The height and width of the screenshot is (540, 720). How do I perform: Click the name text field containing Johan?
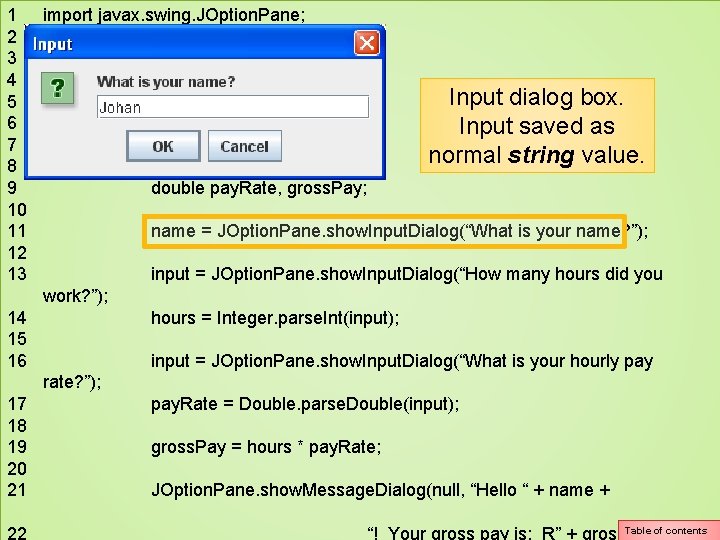tap(233, 107)
